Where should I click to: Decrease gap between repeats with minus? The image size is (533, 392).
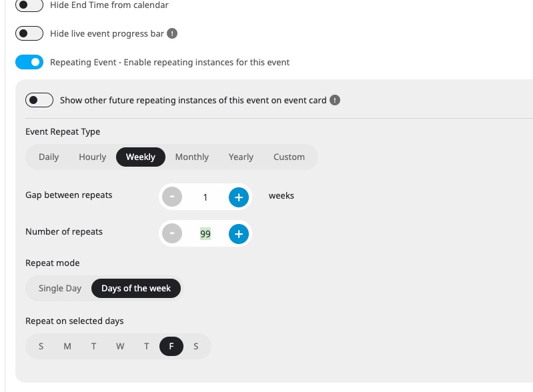click(172, 197)
